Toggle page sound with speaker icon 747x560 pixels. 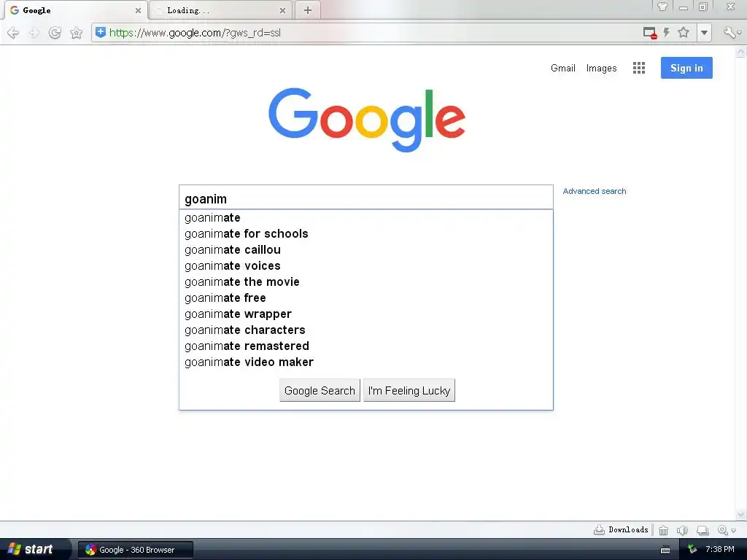683,530
